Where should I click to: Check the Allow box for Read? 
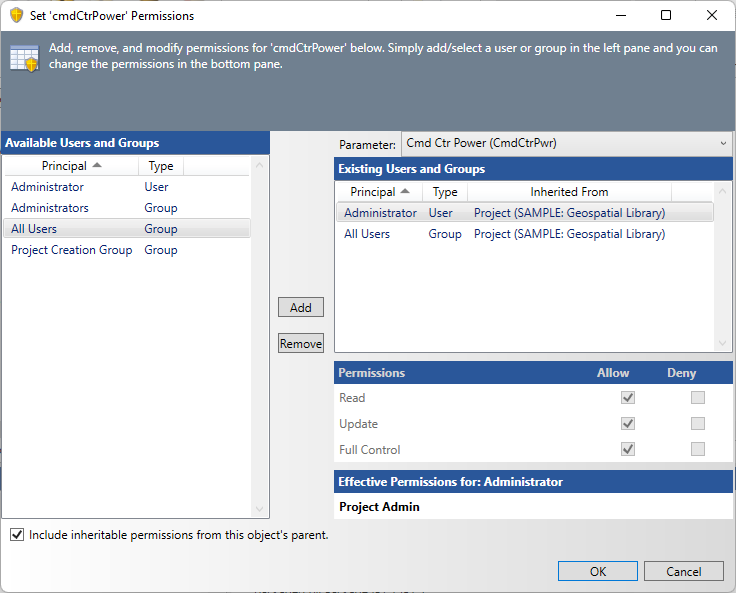tap(628, 398)
